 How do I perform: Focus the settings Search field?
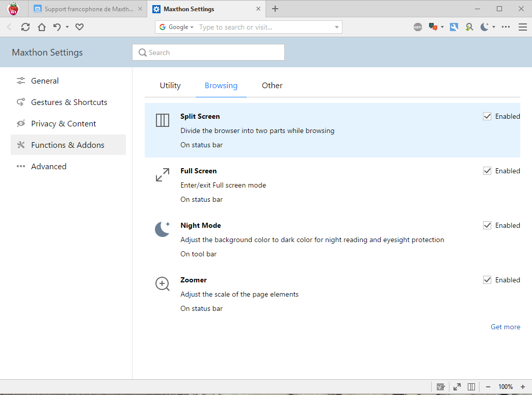coord(208,52)
